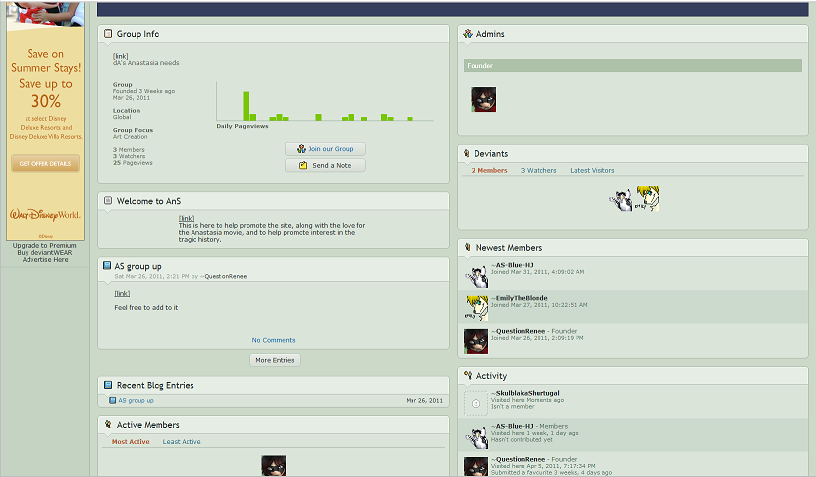Open AS group up in Recent Blog Entries

(x=136, y=401)
